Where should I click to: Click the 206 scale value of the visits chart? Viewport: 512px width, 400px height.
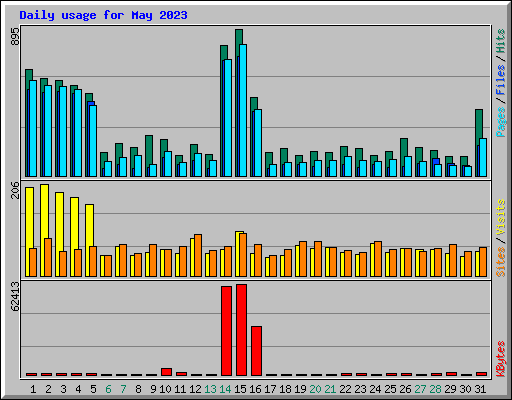[15, 190]
